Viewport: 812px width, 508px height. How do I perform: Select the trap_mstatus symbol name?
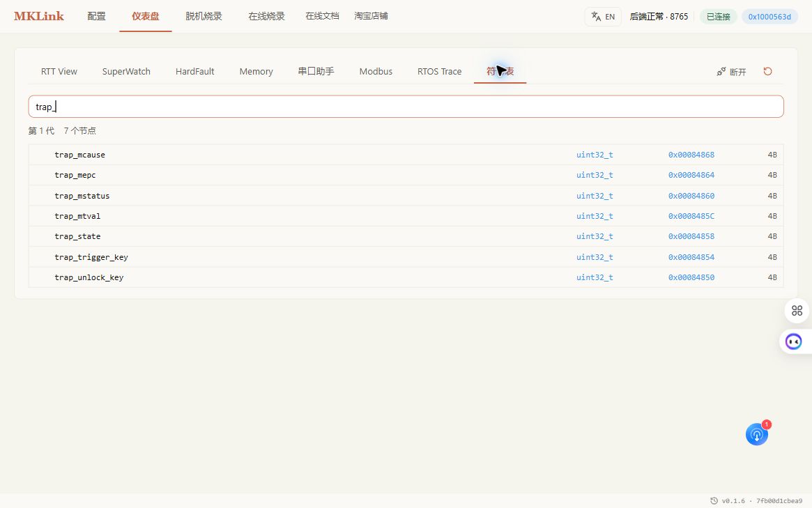82,196
